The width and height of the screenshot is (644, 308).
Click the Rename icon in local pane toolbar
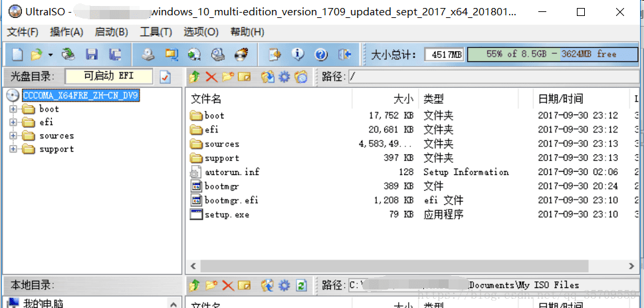244,285
